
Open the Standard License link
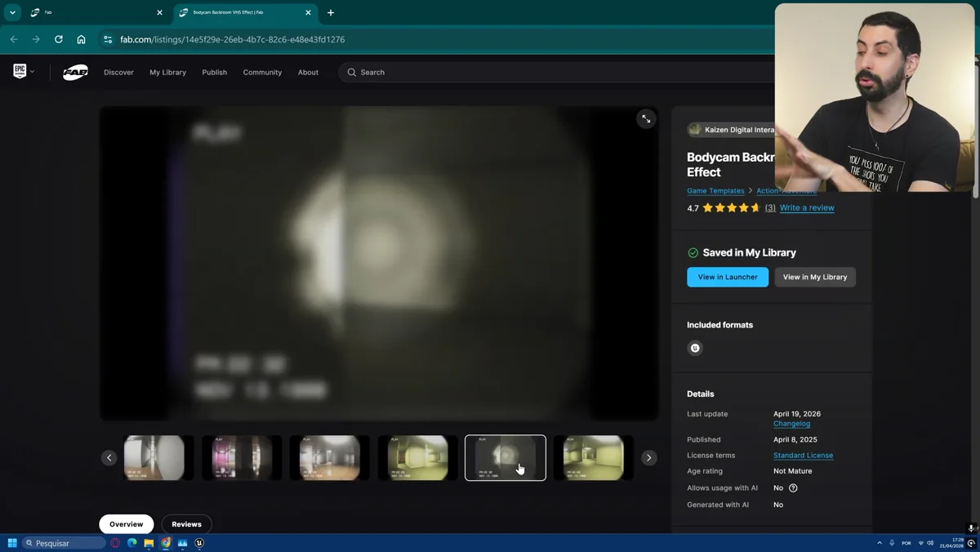point(803,455)
